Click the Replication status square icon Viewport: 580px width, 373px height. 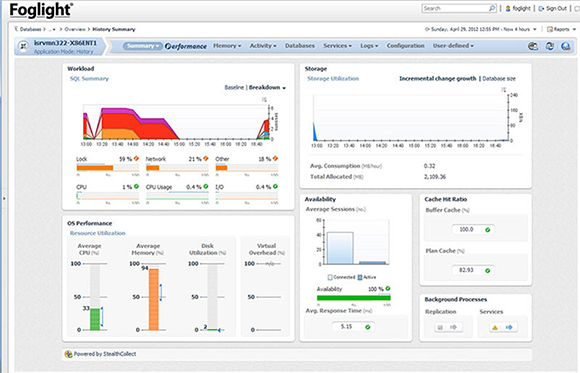pyautogui.click(x=440, y=327)
